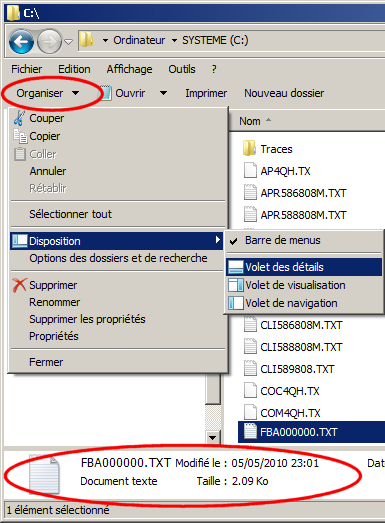385x523 pixels.
Task: Select file CLI588808M.TXT
Action: pyautogui.click(x=301, y=347)
